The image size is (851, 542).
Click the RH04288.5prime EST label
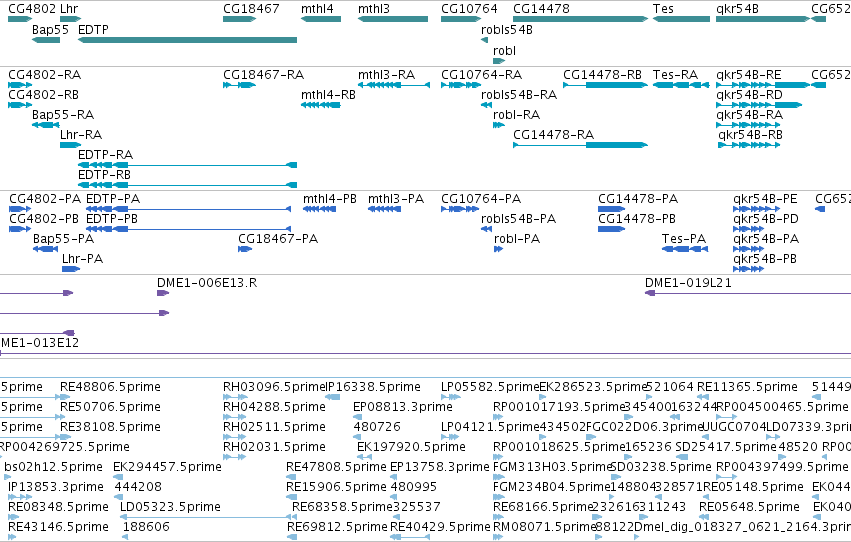(x=274, y=407)
